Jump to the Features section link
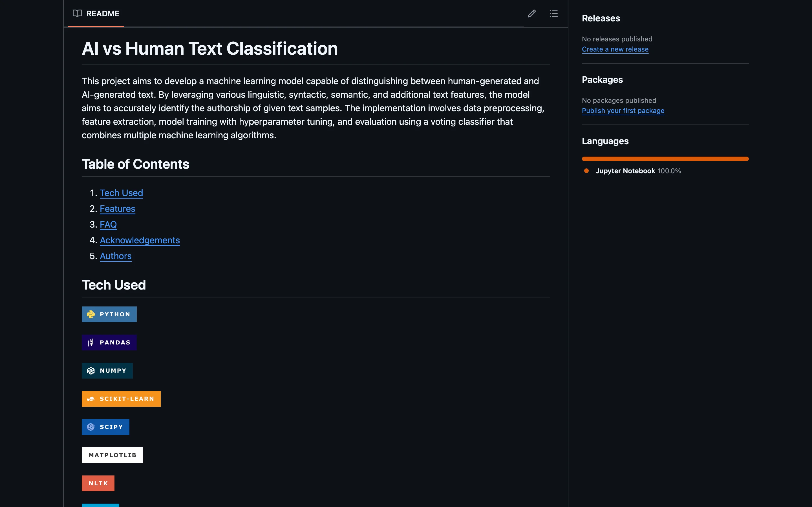Screen dimensions: 812x507 point(117,208)
